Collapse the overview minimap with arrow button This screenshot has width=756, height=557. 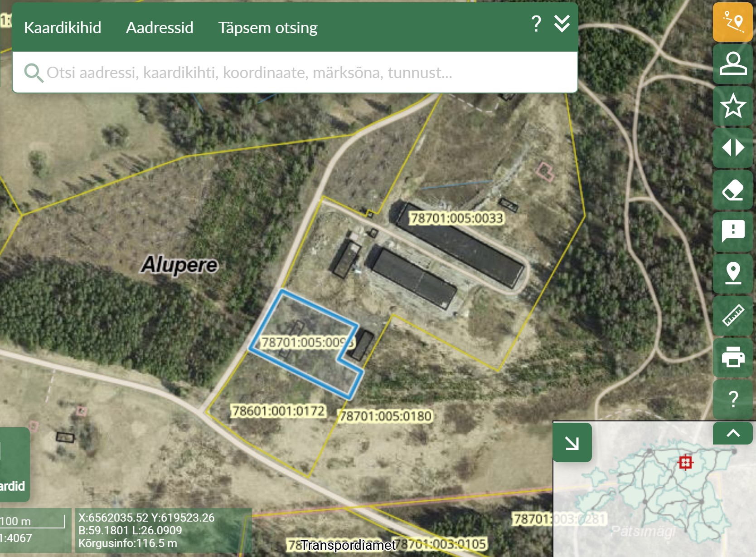click(x=572, y=443)
